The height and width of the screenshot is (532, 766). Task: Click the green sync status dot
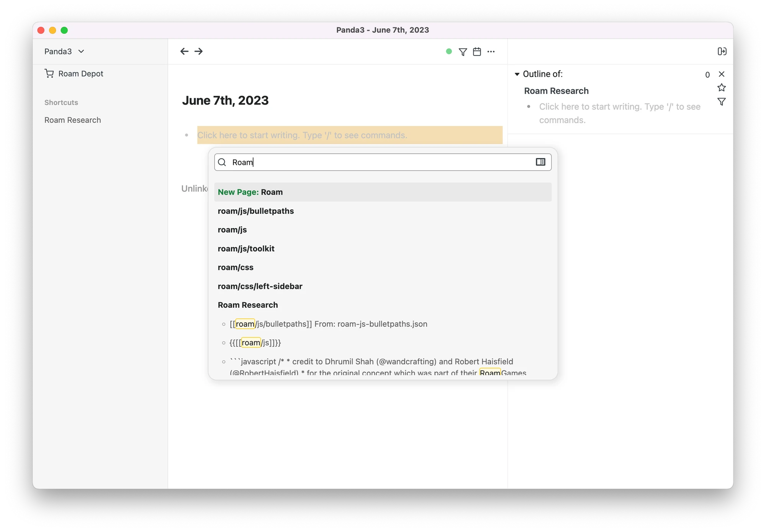click(449, 51)
